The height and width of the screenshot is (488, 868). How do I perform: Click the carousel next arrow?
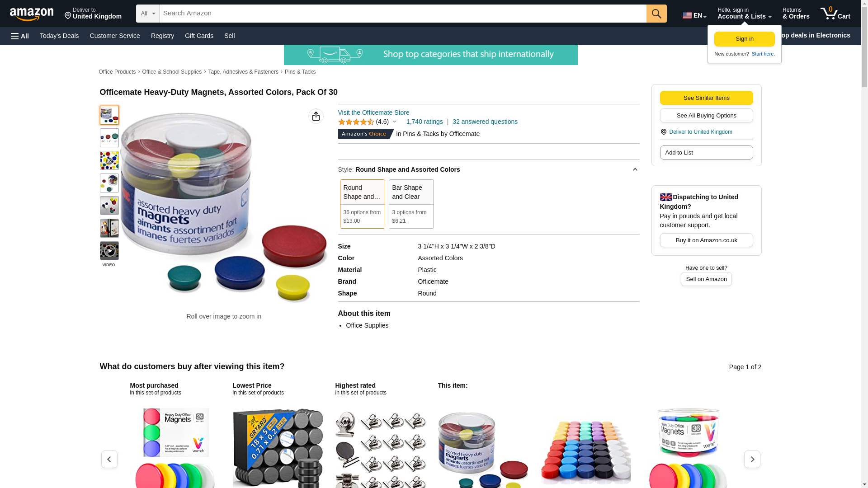752,459
